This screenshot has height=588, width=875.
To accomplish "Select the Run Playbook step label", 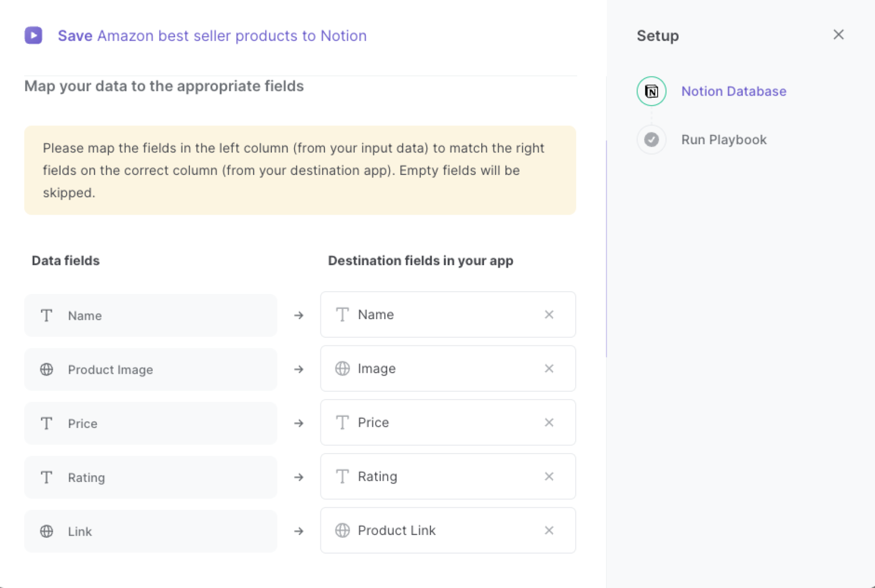I will (x=724, y=140).
